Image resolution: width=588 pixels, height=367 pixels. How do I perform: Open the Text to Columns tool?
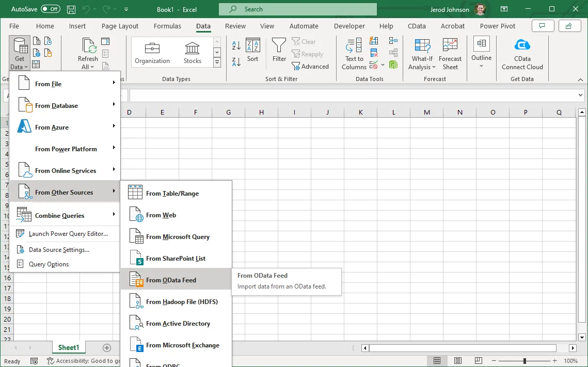click(354, 54)
